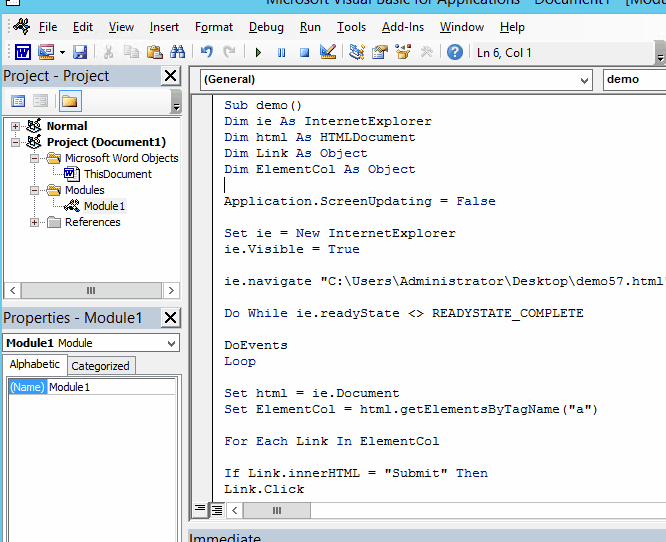This screenshot has height=542, width=666.
Task: Click the Redo arrow icon
Action: click(x=229, y=52)
